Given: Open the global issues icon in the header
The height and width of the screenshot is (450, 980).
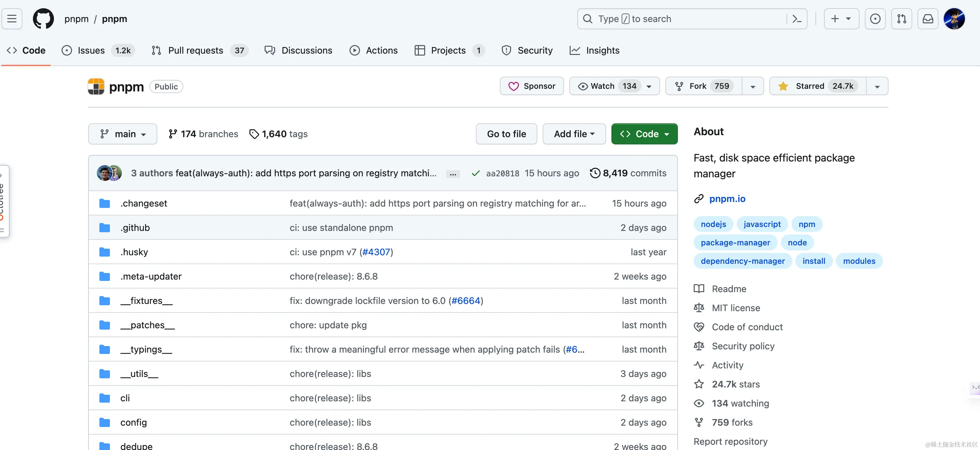Looking at the screenshot, I should click(875, 19).
